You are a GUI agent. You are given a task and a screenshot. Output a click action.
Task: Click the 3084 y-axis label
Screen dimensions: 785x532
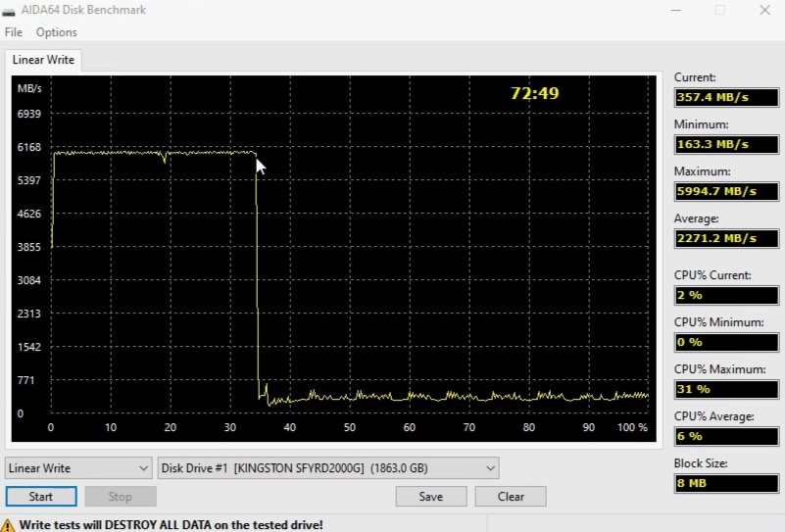point(29,280)
